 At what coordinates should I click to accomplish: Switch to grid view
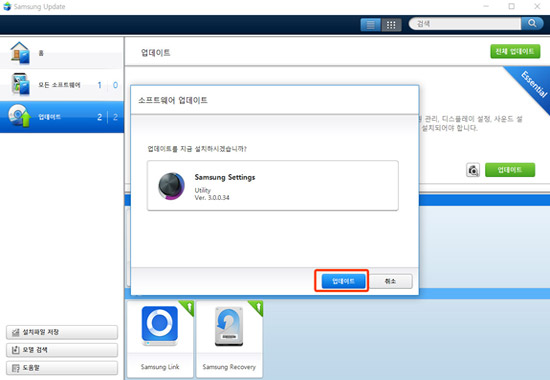(391, 25)
